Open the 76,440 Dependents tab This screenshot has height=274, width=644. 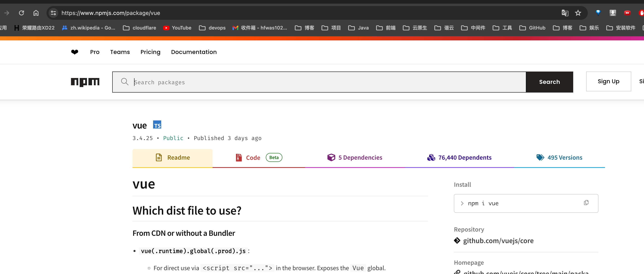[459, 158]
